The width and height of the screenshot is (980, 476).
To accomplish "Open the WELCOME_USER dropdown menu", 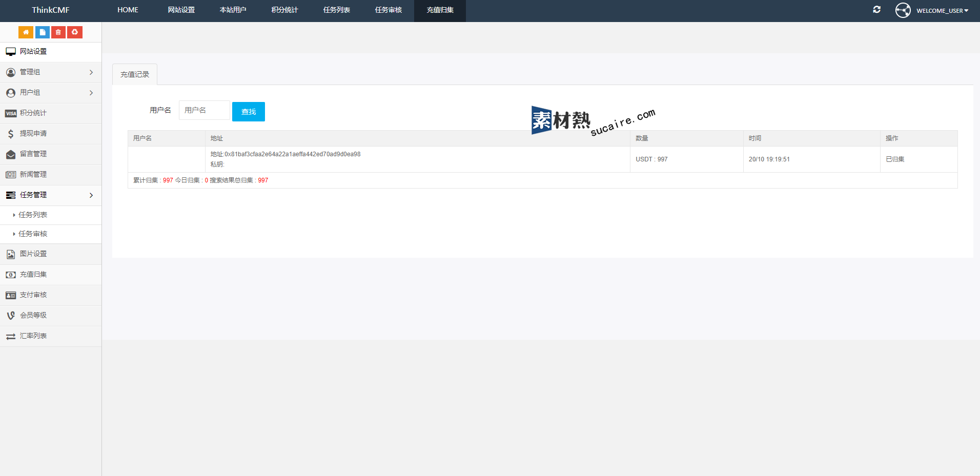I will pyautogui.click(x=942, y=11).
